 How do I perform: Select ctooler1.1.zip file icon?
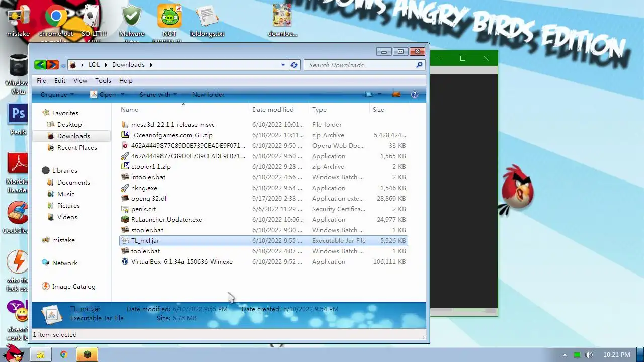[x=125, y=166]
